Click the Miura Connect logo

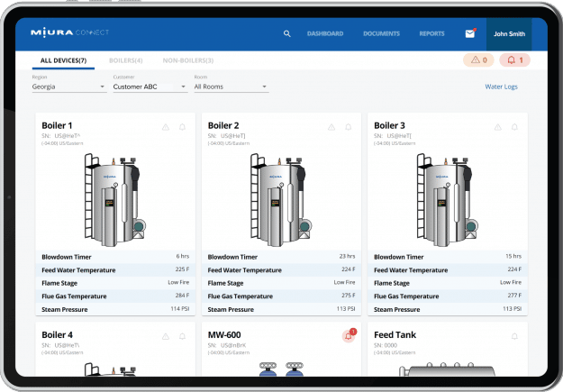point(69,32)
